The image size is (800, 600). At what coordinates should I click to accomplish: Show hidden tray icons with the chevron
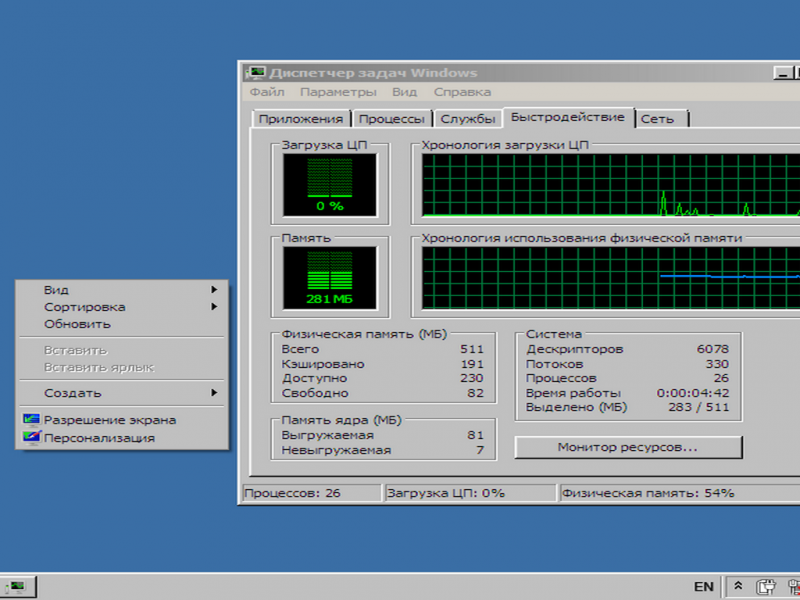(738, 587)
